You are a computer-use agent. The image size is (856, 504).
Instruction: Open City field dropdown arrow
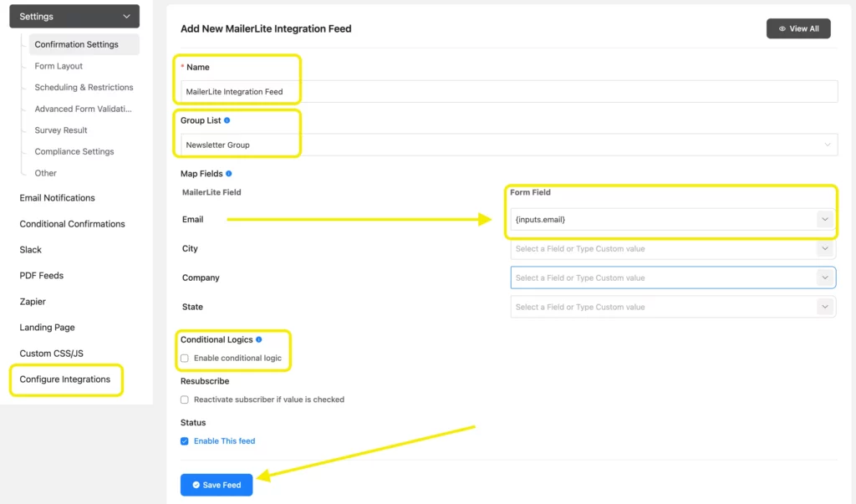click(825, 248)
